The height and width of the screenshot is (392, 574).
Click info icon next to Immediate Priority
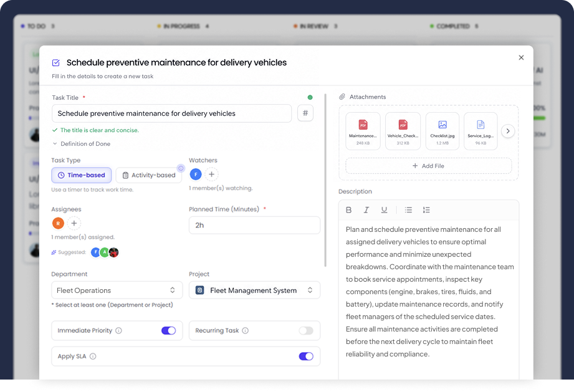point(118,330)
